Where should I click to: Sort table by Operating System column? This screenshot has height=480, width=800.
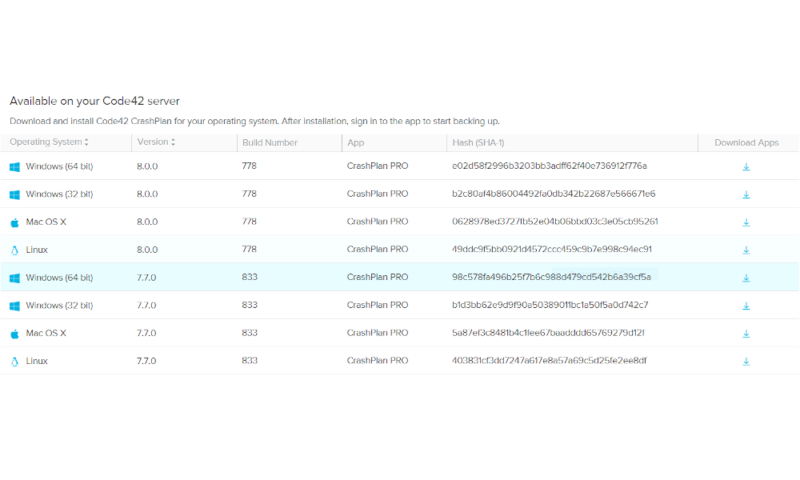click(49, 142)
